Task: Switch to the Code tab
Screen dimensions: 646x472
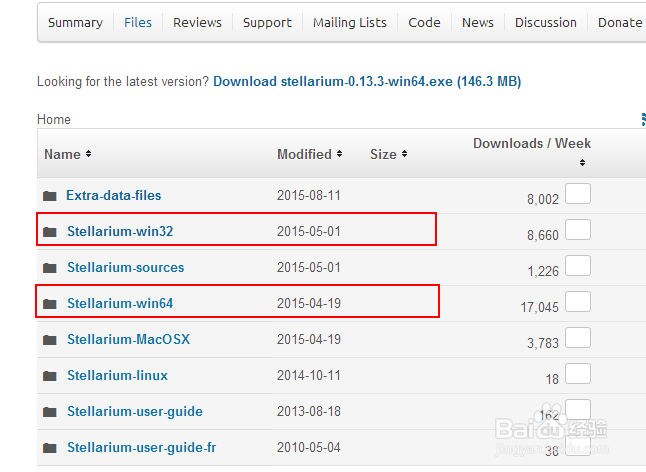Action: pos(424,23)
